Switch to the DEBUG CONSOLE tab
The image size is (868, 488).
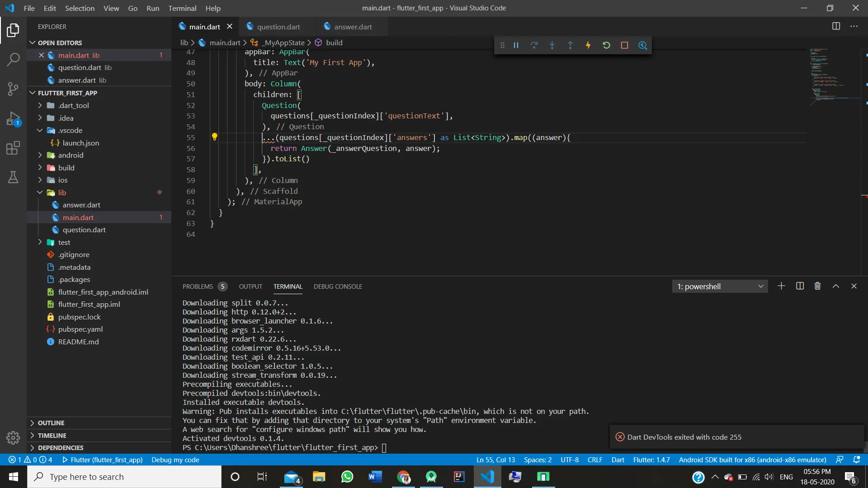338,286
